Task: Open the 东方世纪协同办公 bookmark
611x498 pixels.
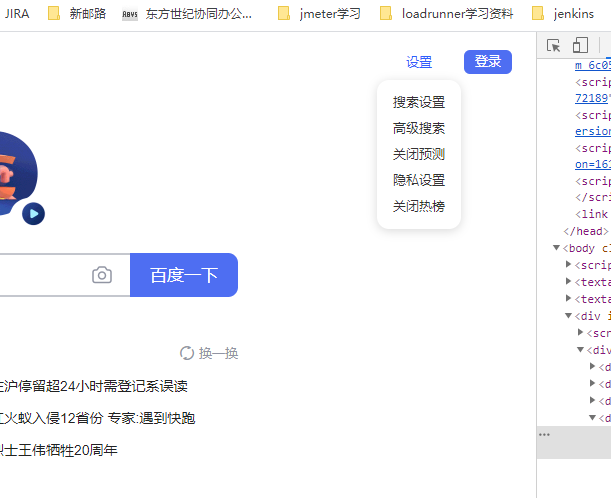Action: click(x=187, y=14)
